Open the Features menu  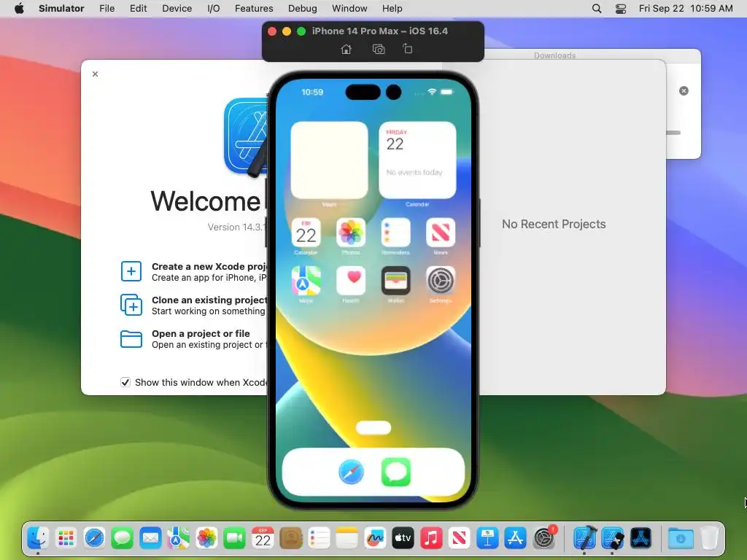[254, 9]
